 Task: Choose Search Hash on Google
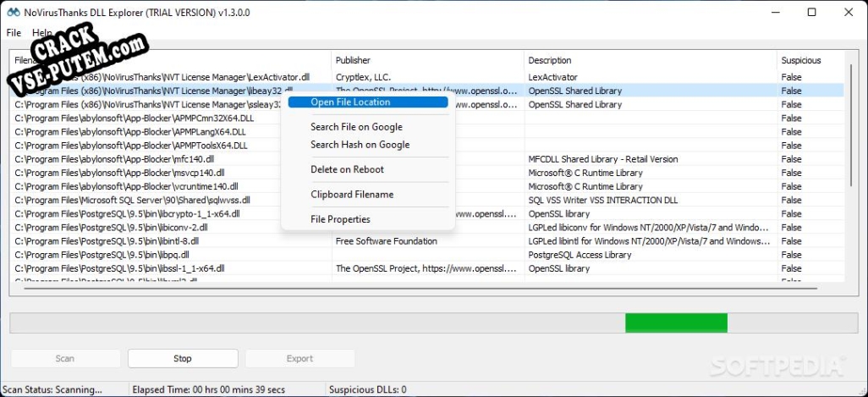coord(360,145)
